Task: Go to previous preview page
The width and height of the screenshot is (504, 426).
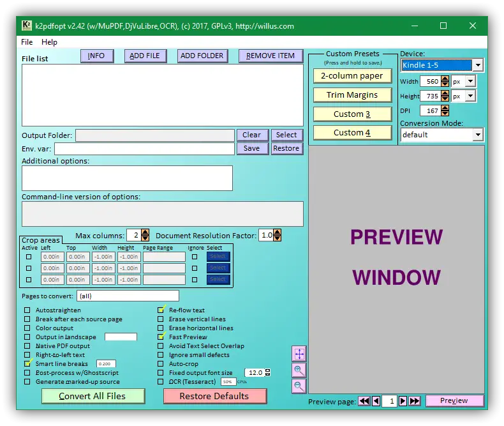Action: pos(376,401)
